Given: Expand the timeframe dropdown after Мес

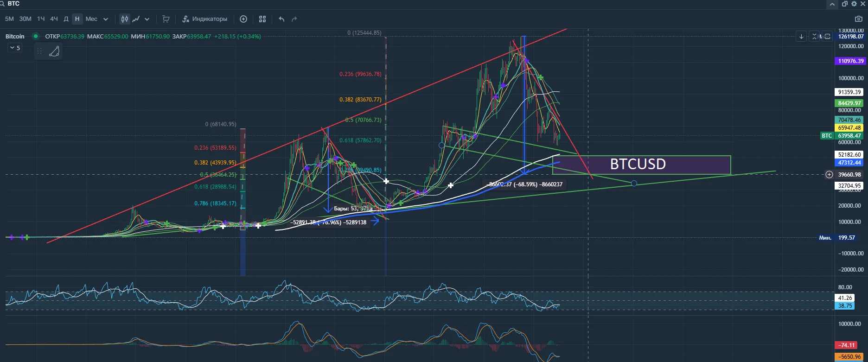Looking at the screenshot, I should tap(106, 19).
